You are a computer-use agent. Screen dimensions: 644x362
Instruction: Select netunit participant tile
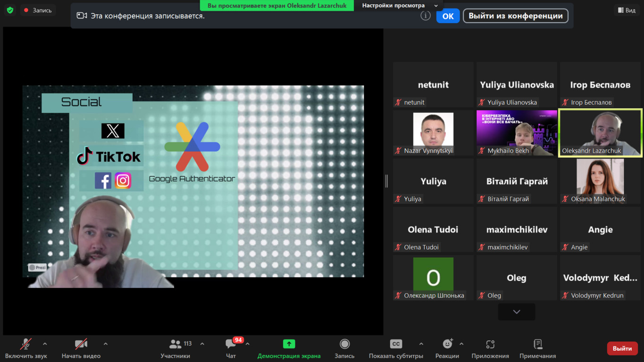pos(433,84)
